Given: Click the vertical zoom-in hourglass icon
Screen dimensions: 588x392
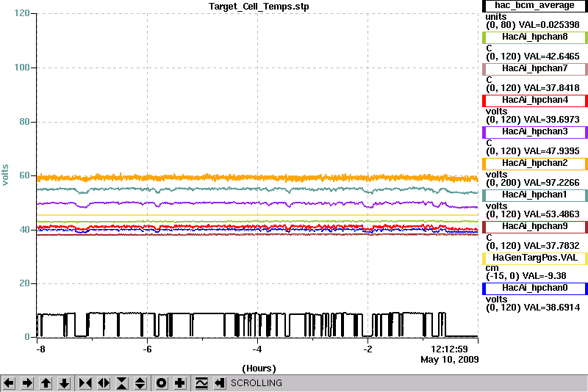Looking at the screenshot, I should click(x=122, y=383).
